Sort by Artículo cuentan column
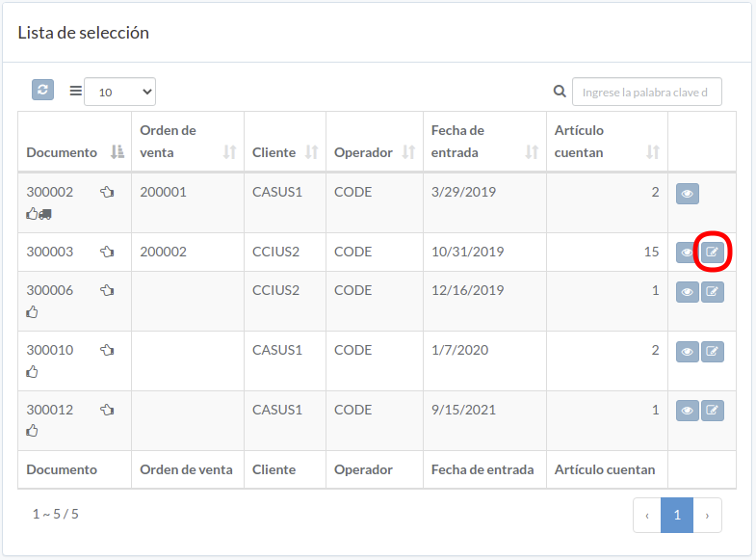This screenshot has width=756, height=560. tap(607, 142)
